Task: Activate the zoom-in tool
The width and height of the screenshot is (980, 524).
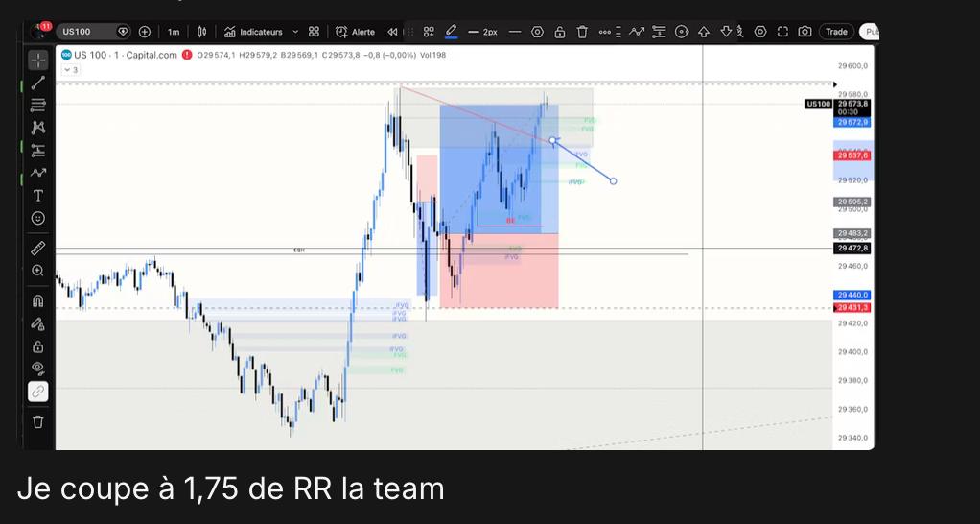Action: [x=38, y=271]
